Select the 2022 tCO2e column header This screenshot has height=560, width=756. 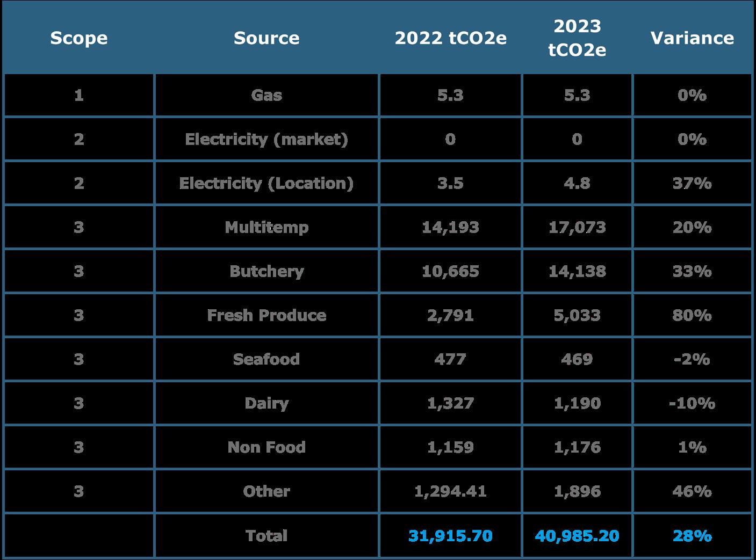click(x=450, y=38)
